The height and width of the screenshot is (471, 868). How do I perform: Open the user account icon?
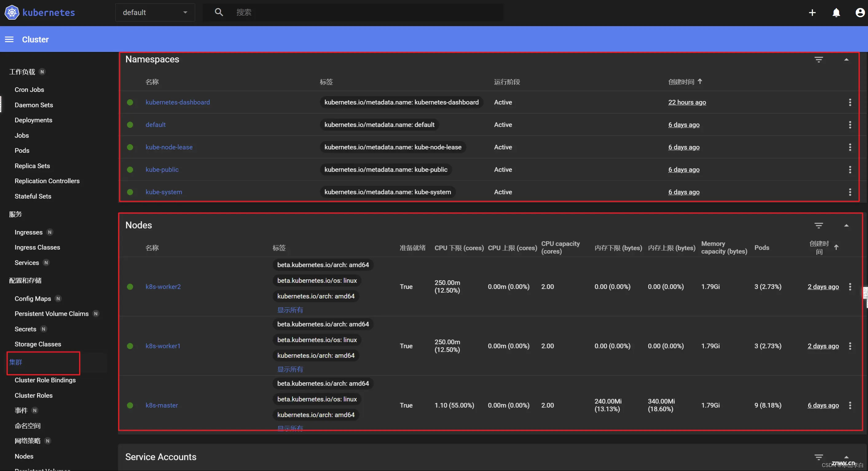tap(860, 13)
